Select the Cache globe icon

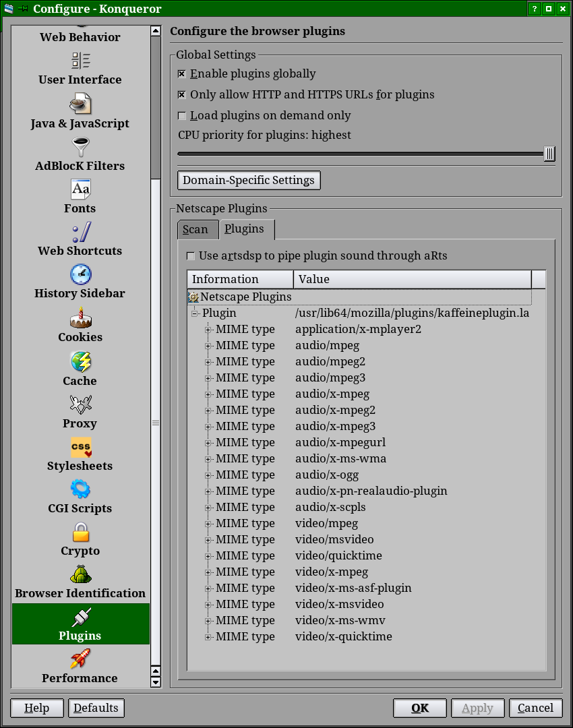81,362
